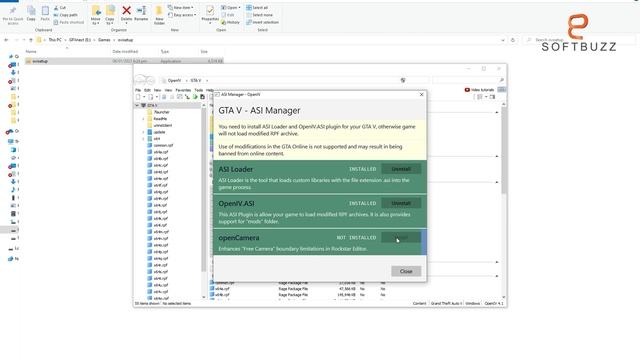The height and width of the screenshot is (360, 640).
Task: Open OpenIV Tools menu
Action: point(198,90)
